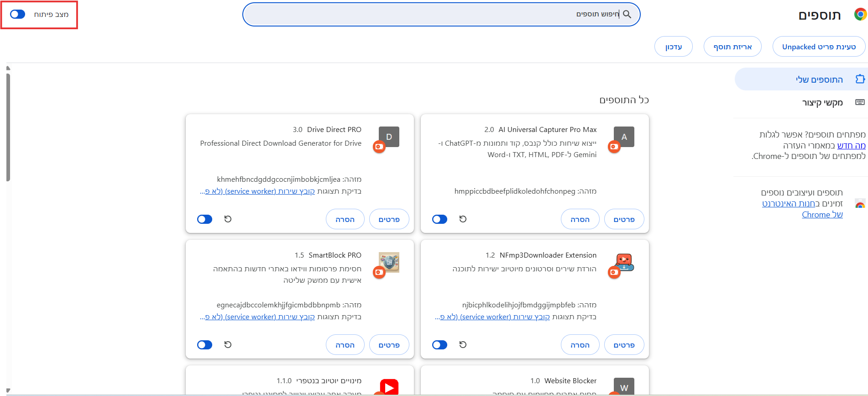Click the כל התוספות section heading
The width and height of the screenshot is (868, 396).
point(624,100)
